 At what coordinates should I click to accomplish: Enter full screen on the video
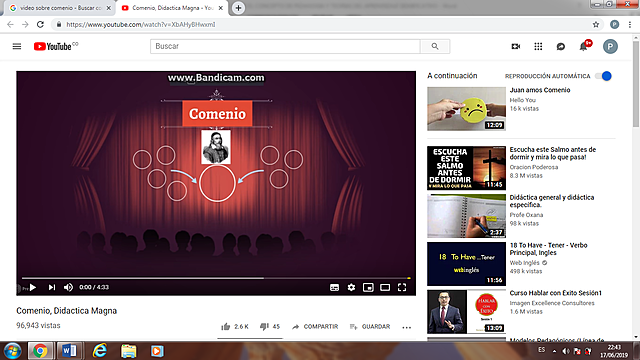402,287
